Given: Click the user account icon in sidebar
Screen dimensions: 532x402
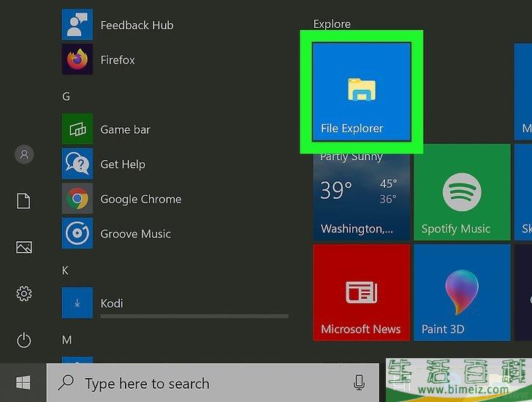Looking at the screenshot, I should pyautogui.click(x=24, y=155).
